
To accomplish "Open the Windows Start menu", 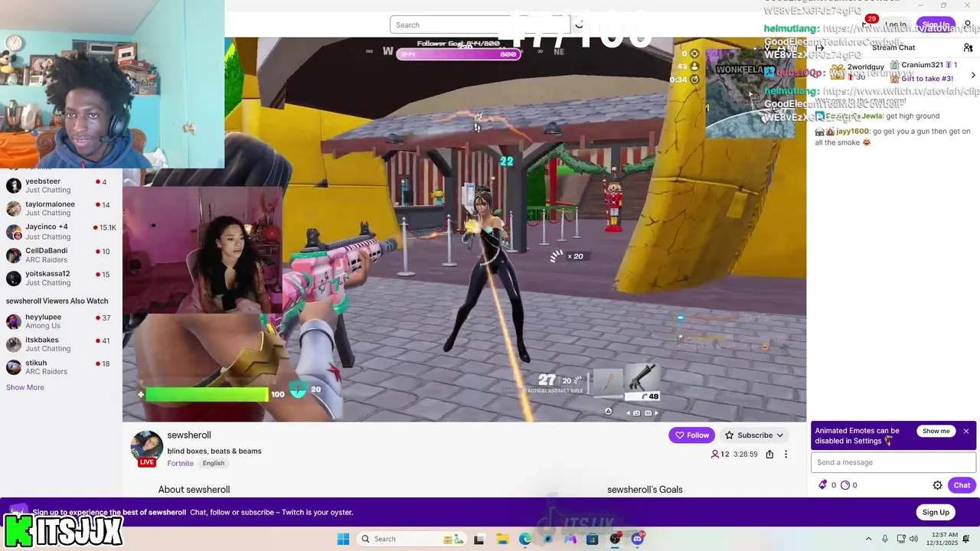I will (x=343, y=539).
